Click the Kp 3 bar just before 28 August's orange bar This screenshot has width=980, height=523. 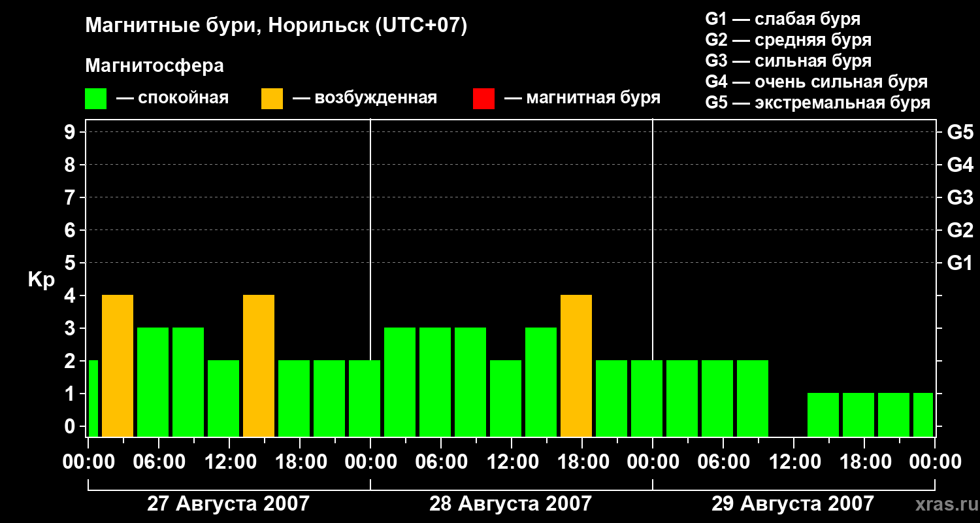click(541, 382)
